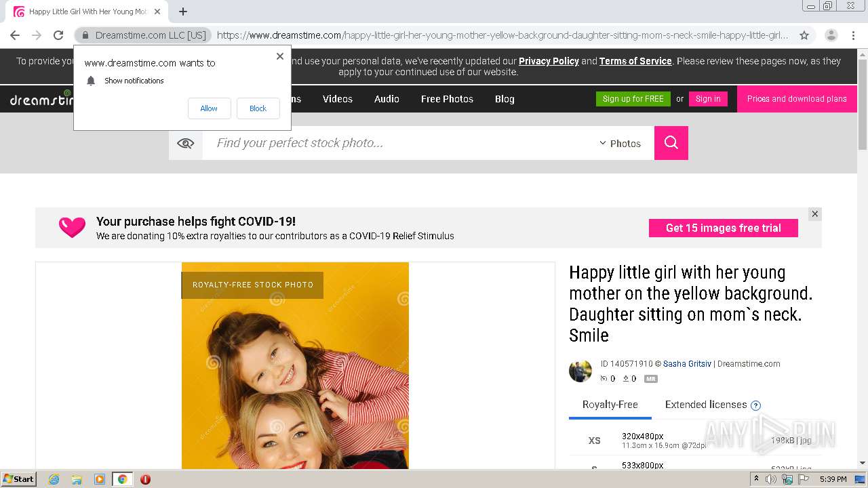Open media player from taskbar
This screenshot has height=488, width=868.
(x=100, y=479)
